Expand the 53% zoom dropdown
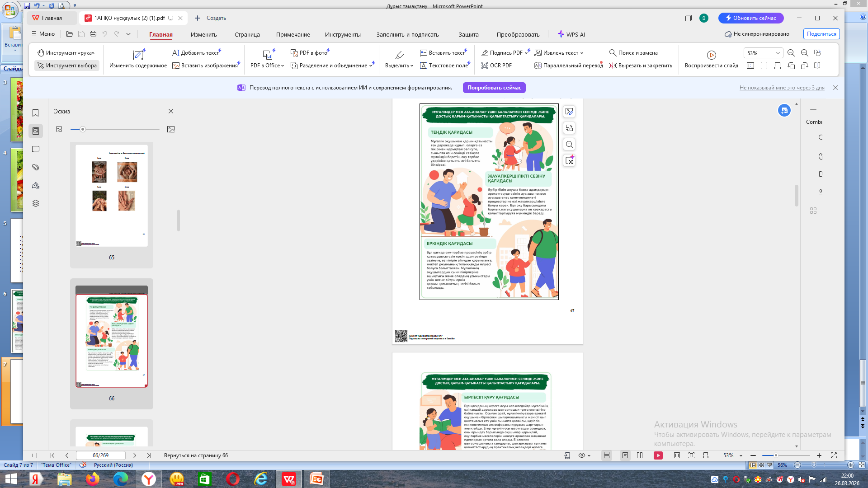This screenshot has width=868, height=488. 778,53
